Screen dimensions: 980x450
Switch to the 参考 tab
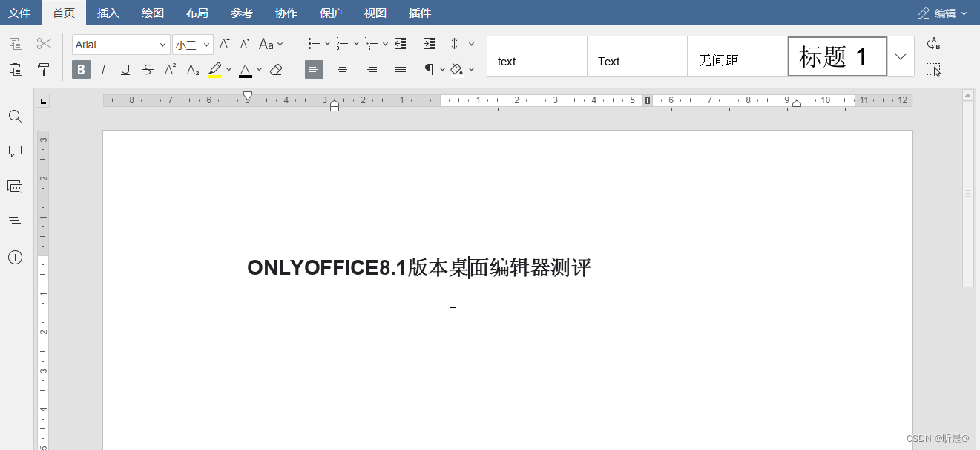(x=242, y=13)
